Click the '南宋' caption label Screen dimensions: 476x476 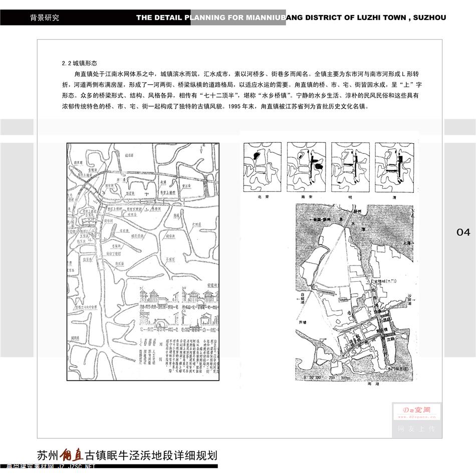point(307,197)
